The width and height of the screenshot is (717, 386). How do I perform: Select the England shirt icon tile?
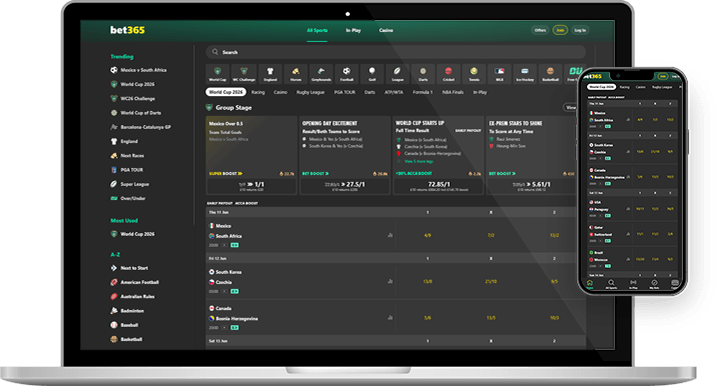tap(270, 74)
